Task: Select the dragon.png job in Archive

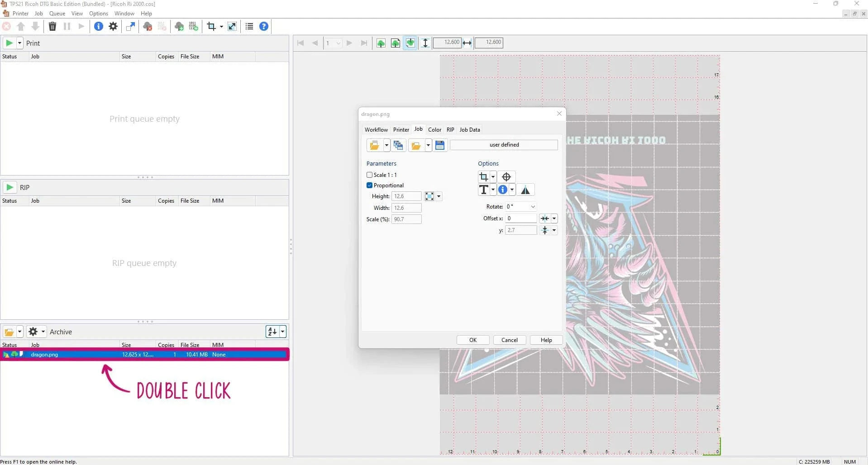Action: (44, 355)
